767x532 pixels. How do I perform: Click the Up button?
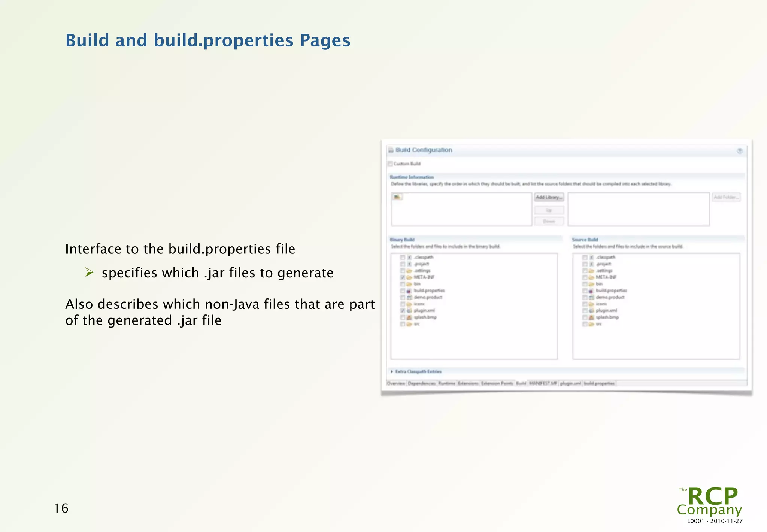pos(549,210)
